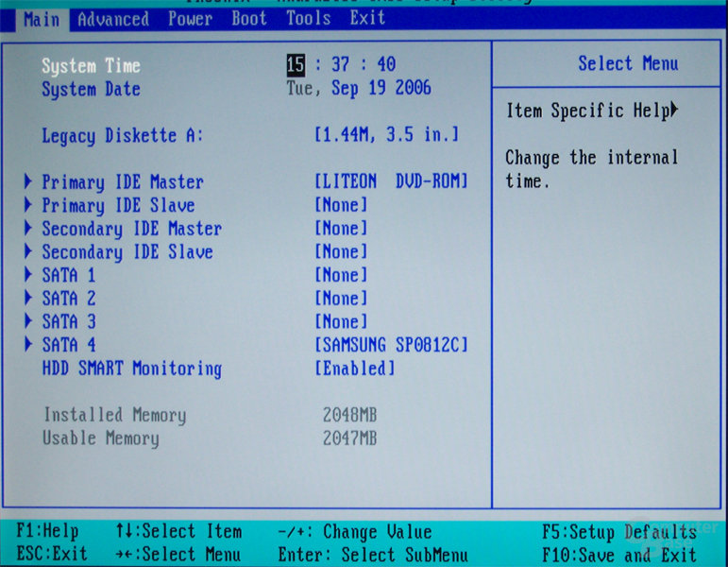Click the left/right Select Menu hint

pyautogui.click(x=178, y=554)
